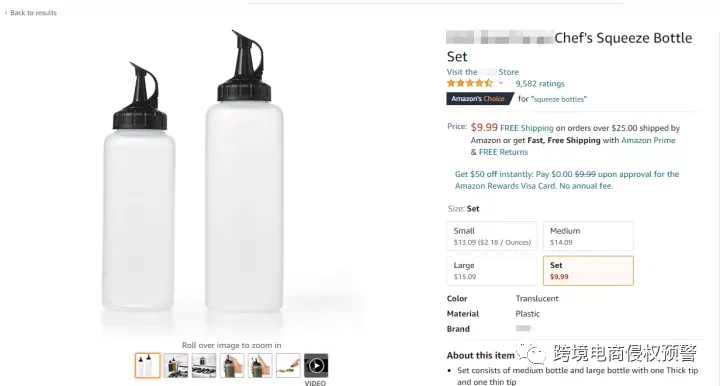Choose the Small size option
This screenshot has height=386, width=720.
coord(491,236)
